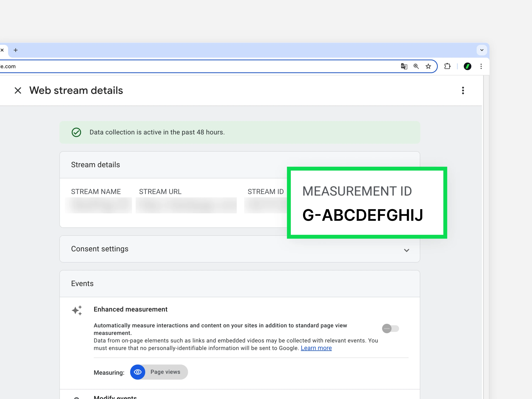Open the Chrome three-dot menu
The width and height of the screenshot is (532, 399).
point(481,66)
